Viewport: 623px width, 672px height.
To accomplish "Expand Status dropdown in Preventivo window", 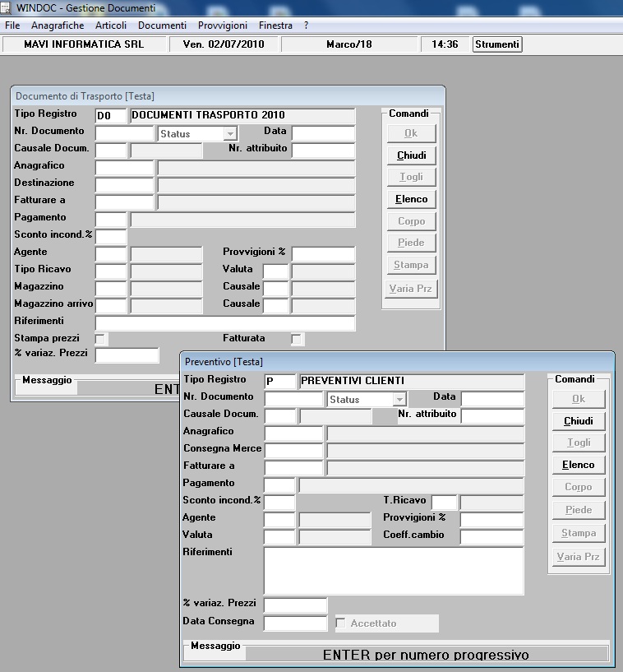I will [x=399, y=400].
